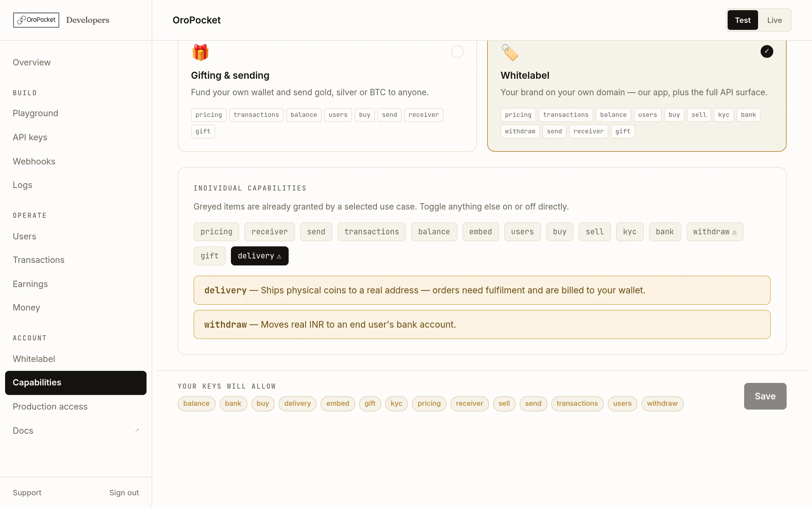Click the balance pill in keys summary
This screenshot has height=508, width=812.
196,404
